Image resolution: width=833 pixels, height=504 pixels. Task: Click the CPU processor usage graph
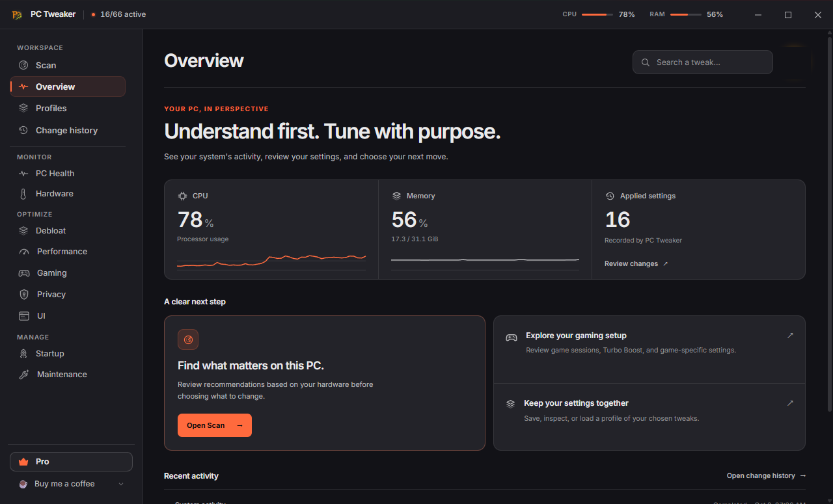[271, 261]
